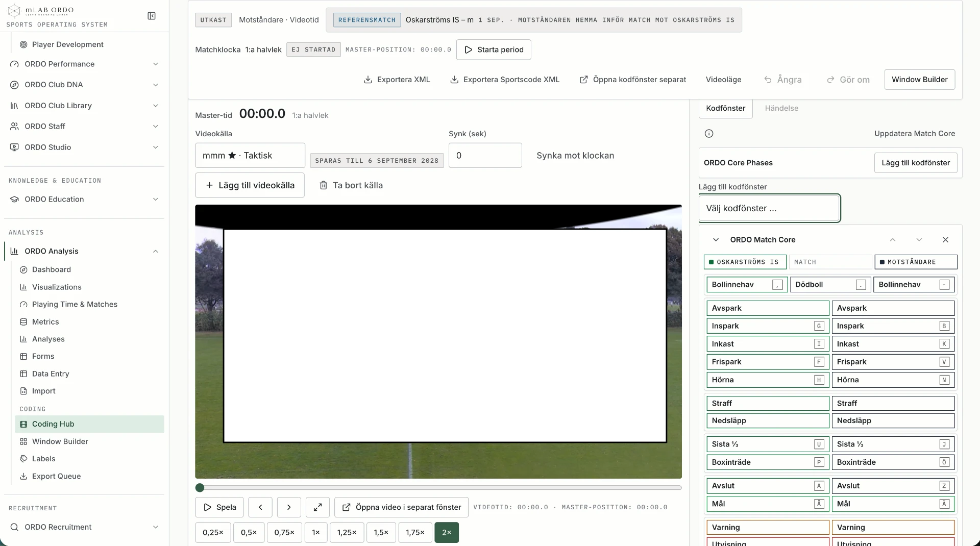Open code window separately
The width and height of the screenshot is (980, 546).
point(633,80)
